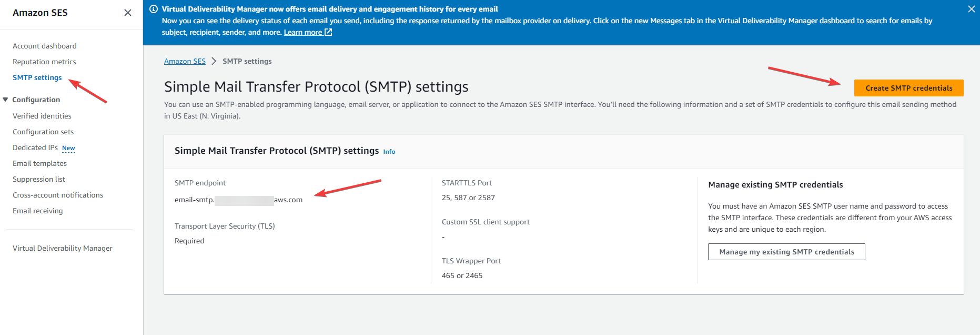The width and height of the screenshot is (980, 335).
Task: Open Email receiving page
Action: click(38, 211)
